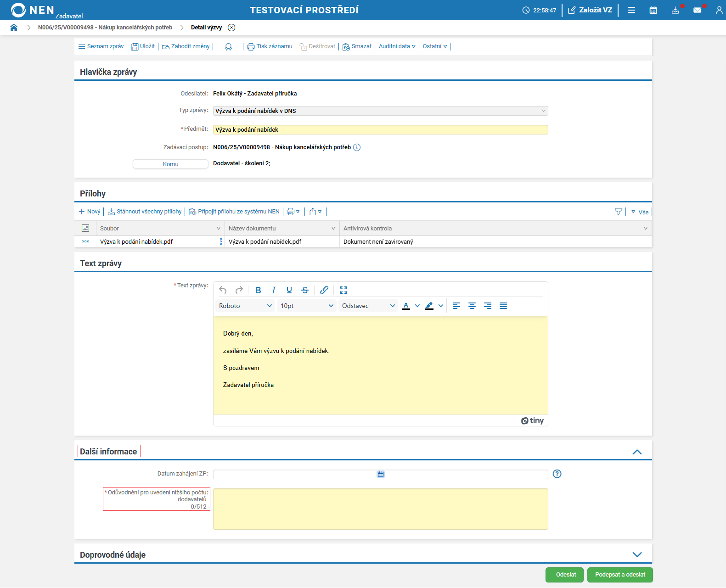Toggle bold formatting in editor
Image resolution: width=726 pixels, height=588 pixels.
pos(258,290)
